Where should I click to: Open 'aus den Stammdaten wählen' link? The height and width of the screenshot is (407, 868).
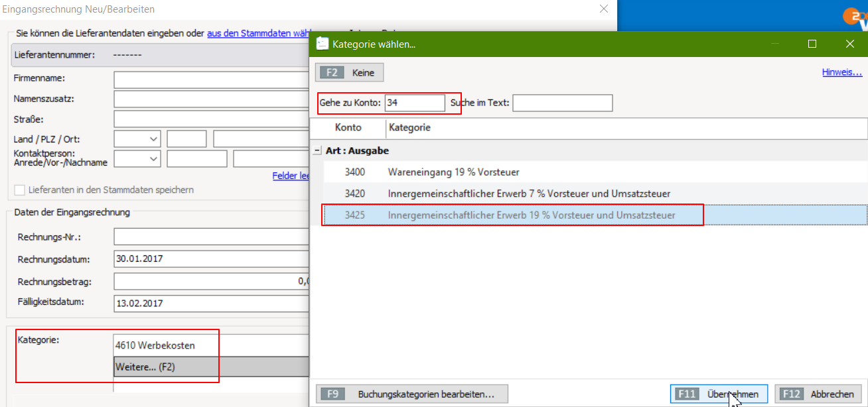pos(259,32)
